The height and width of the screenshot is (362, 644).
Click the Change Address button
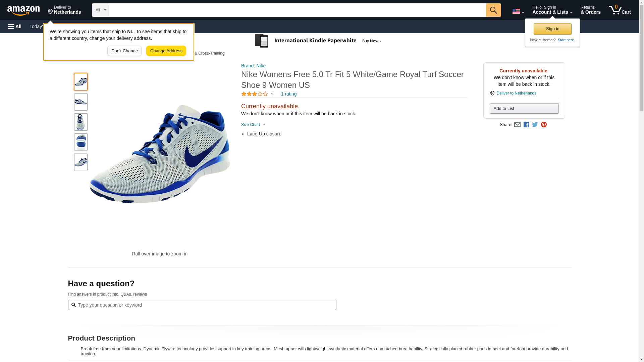166,51
